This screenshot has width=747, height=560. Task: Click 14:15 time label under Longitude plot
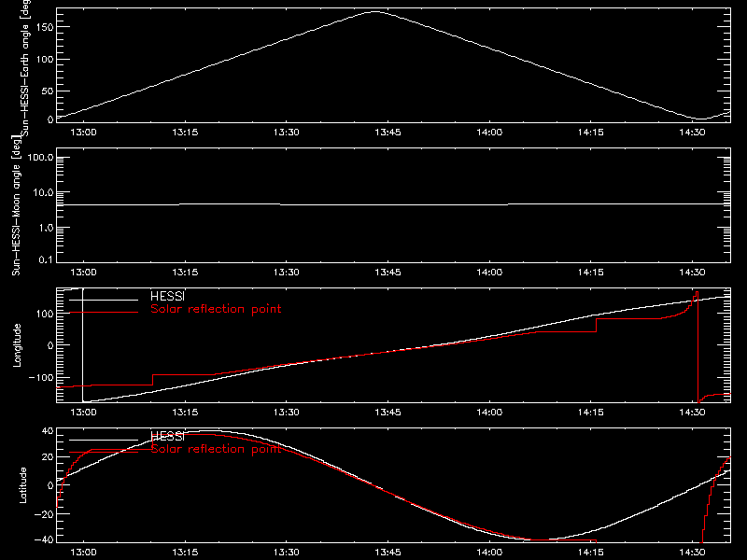coord(591,413)
